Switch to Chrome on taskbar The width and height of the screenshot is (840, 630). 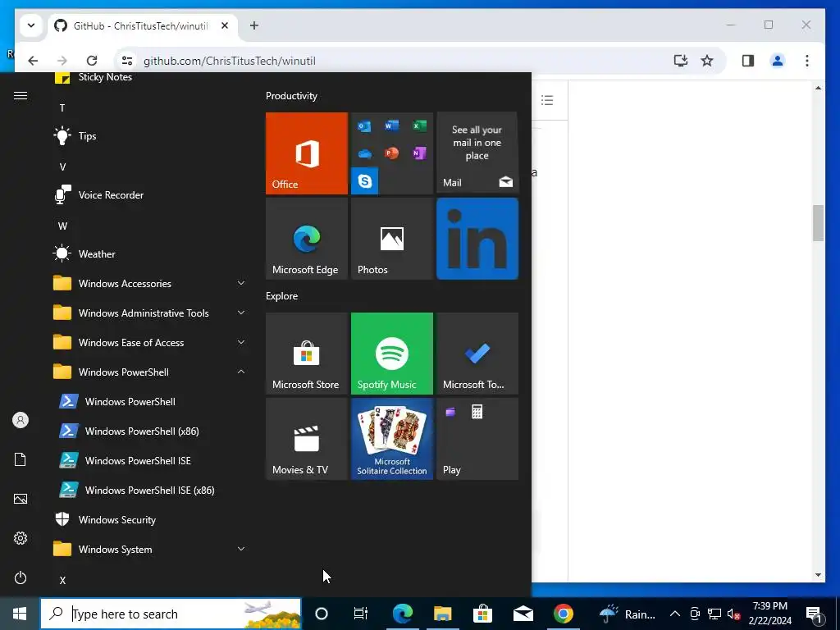pyautogui.click(x=563, y=614)
